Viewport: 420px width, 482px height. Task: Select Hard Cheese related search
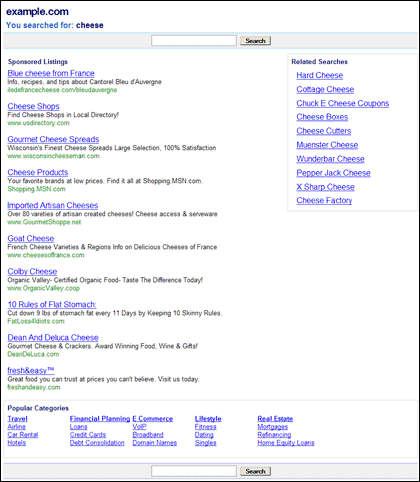pyautogui.click(x=320, y=75)
